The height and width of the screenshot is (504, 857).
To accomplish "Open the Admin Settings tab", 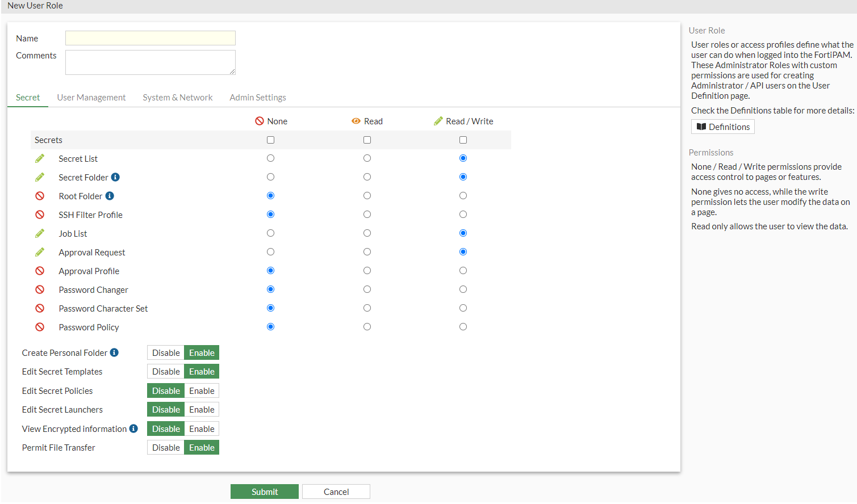I will [257, 97].
